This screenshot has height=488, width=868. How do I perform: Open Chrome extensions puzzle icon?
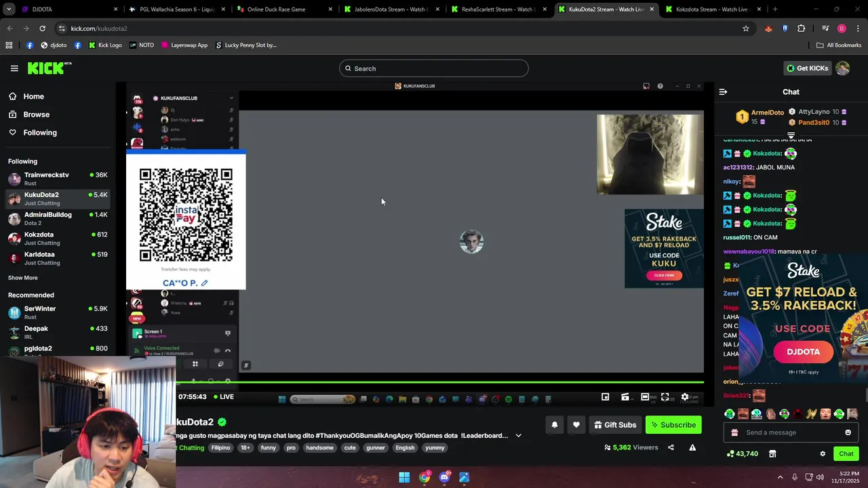click(802, 28)
